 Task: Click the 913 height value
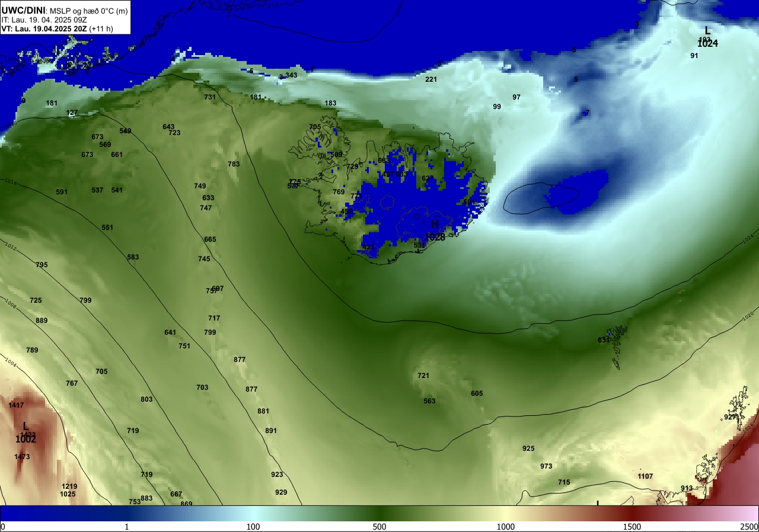pyautogui.click(x=687, y=488)
